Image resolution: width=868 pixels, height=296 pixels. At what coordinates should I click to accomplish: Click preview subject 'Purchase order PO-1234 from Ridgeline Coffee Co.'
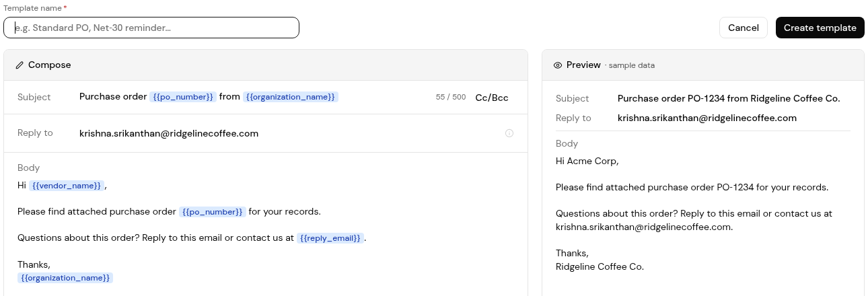click(x=729, y=98)
